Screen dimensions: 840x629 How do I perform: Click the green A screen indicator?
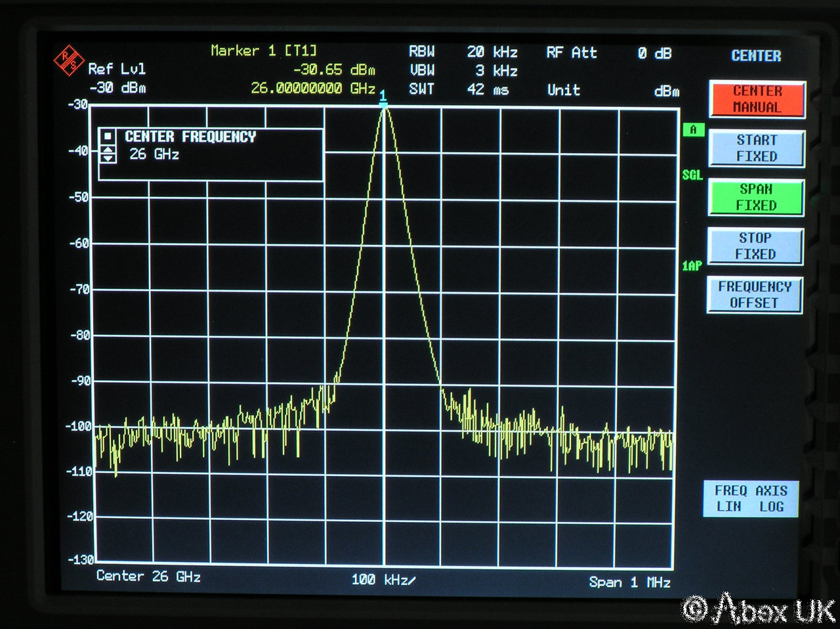[693, 130]
